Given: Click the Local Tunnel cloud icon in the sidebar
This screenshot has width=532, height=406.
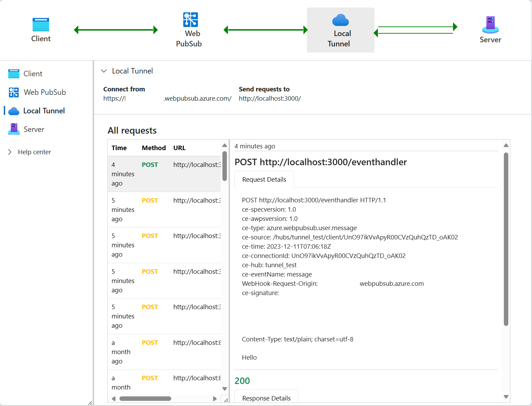Looking at the screenshot, I should (13, 111).
